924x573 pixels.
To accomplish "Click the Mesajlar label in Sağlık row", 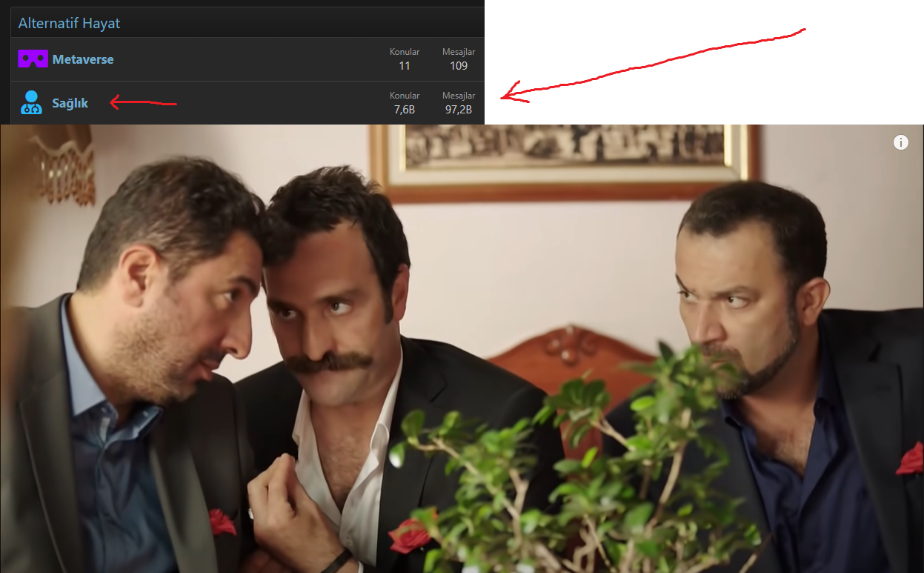I will coord(459,96).
